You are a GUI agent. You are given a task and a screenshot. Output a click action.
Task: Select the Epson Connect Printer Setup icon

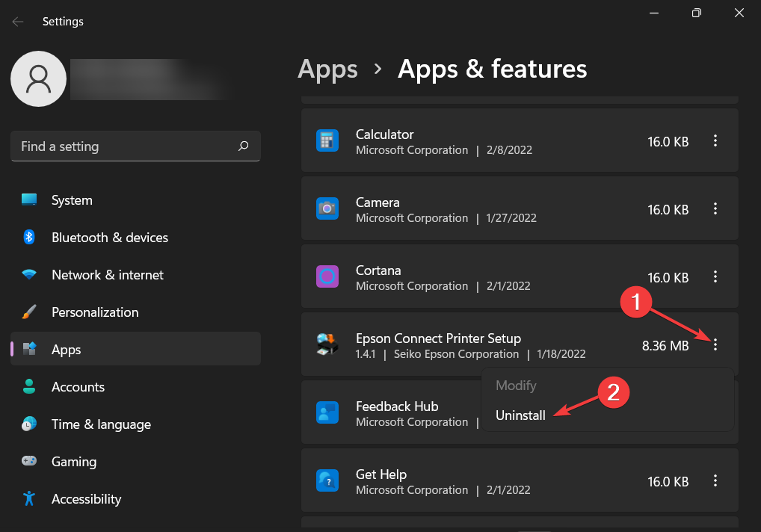327,344
